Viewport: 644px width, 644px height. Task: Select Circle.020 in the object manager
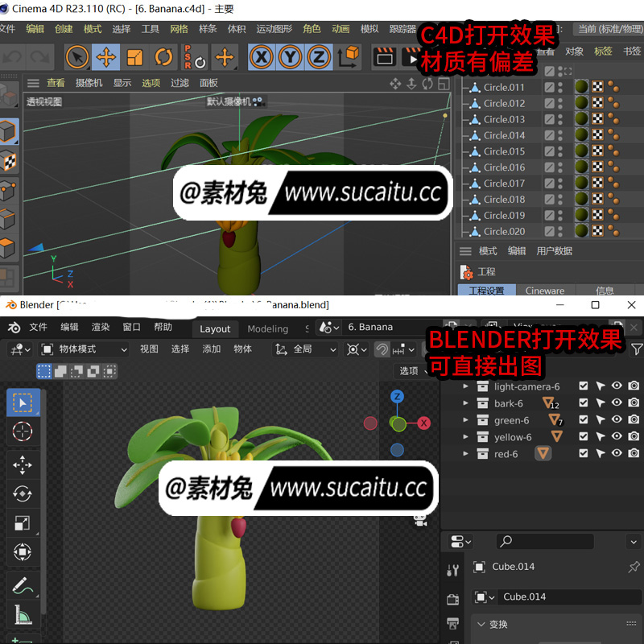pyautogui.click(x=504, y=232)
